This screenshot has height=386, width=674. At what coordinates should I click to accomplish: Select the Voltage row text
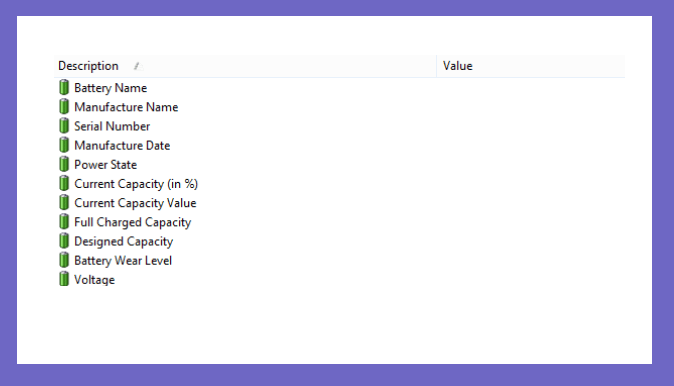tap(94, 280)
